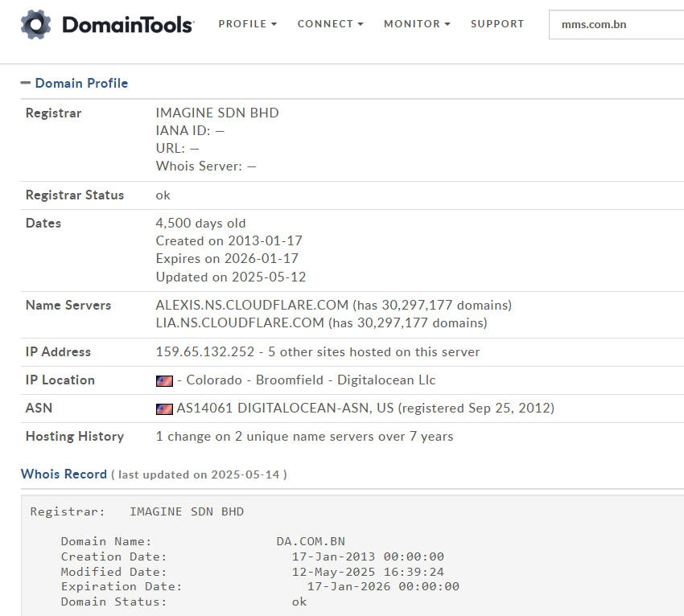Image resolution: width=684 pixels, height=616 pixels.
Task: Click Colorado - Broomfield - Digitalocean Llc text
Action: pyautogui.click(x=311, y=380)
